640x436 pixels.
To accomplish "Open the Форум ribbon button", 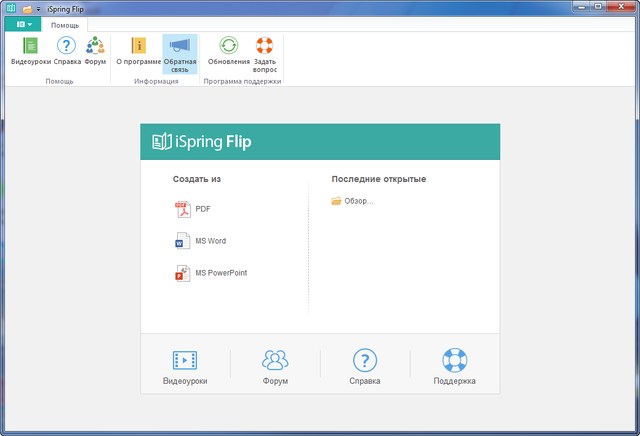I will coord(95,51).
